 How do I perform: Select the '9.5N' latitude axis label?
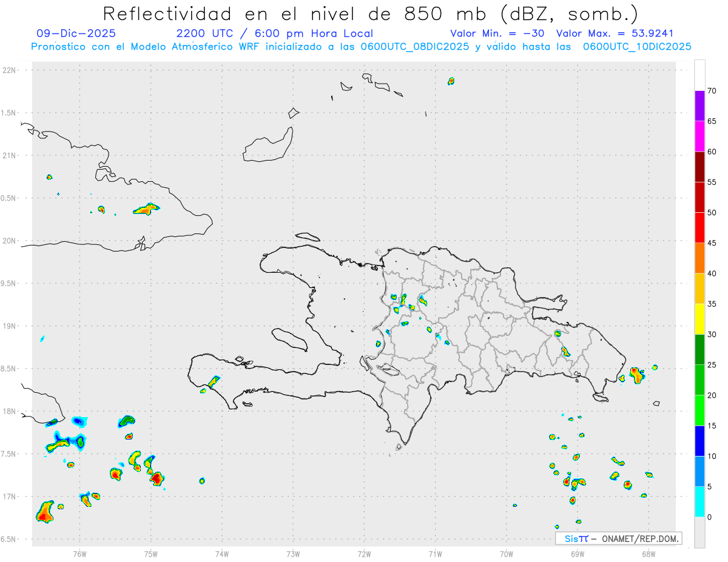9,284
